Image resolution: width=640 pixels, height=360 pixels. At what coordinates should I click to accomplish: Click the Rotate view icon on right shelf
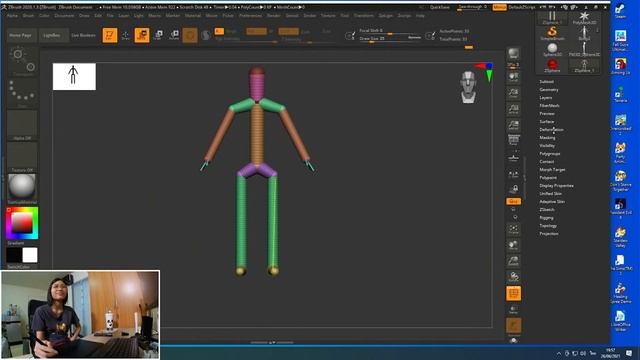[513, 277]
